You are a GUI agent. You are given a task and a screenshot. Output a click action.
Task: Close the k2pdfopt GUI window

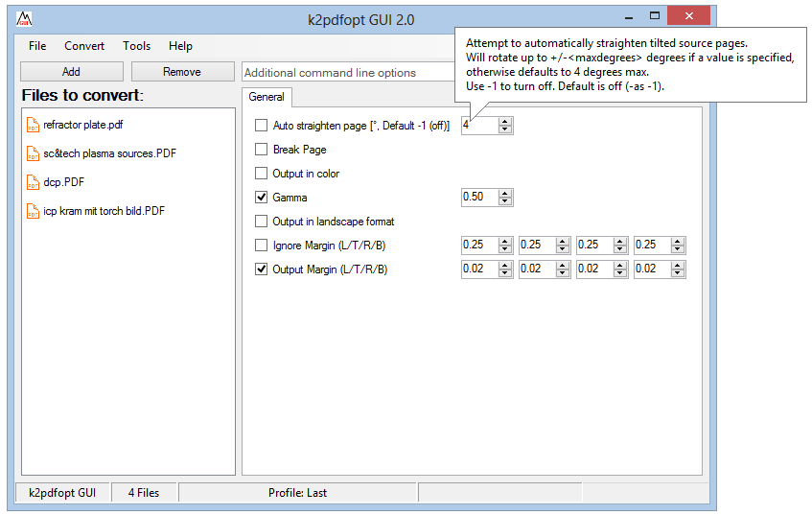688,16
